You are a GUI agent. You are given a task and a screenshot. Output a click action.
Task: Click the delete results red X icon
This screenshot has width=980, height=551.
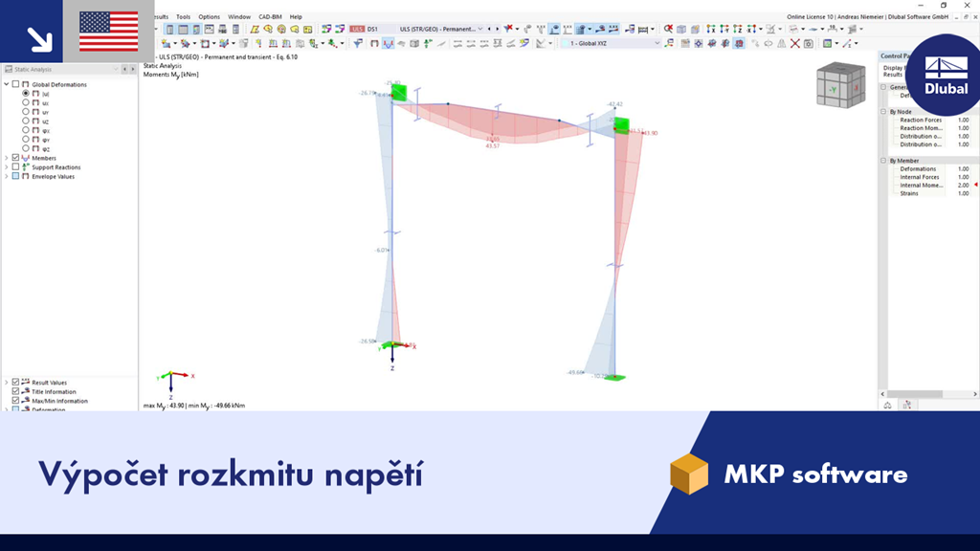(x=794, y=43)
